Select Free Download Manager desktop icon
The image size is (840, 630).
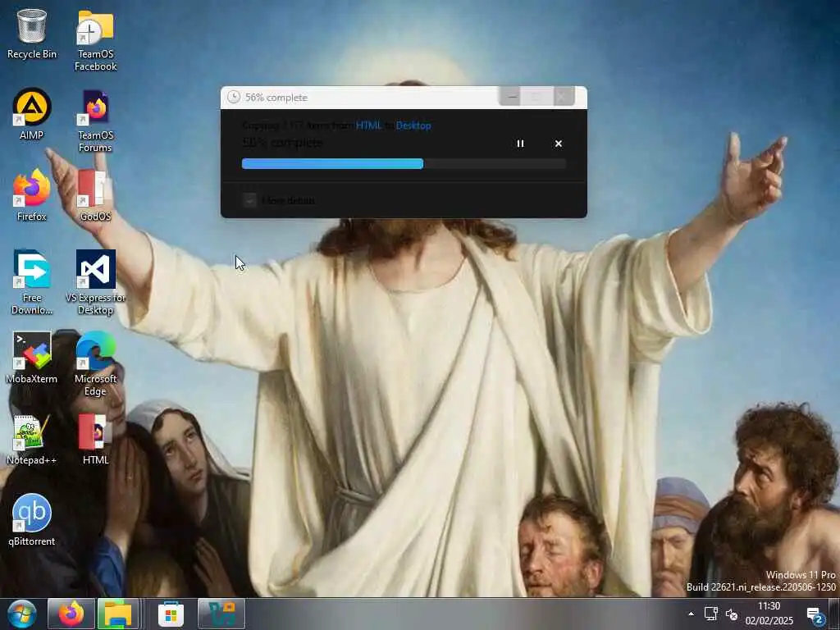click(32, 283)
